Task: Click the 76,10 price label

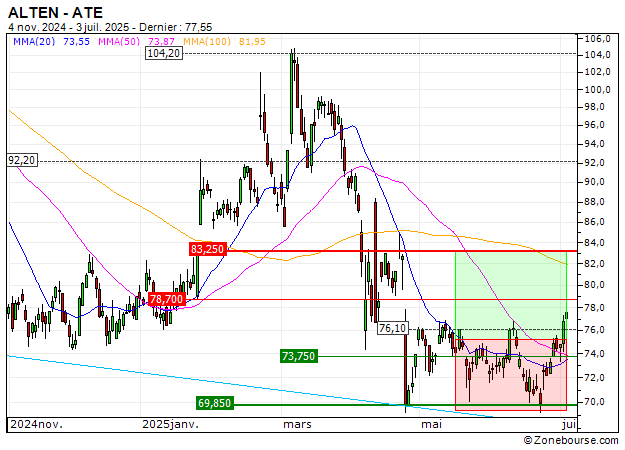Action: pyautogui.click(x=393, y=328)
